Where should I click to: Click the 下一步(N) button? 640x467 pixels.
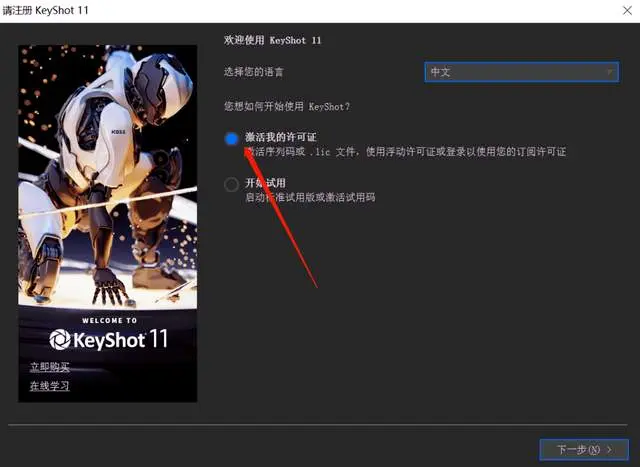584,450
